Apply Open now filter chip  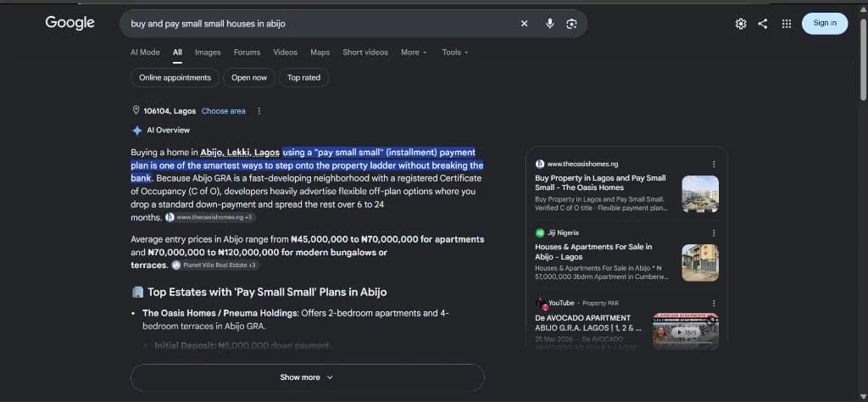[249, 77]
